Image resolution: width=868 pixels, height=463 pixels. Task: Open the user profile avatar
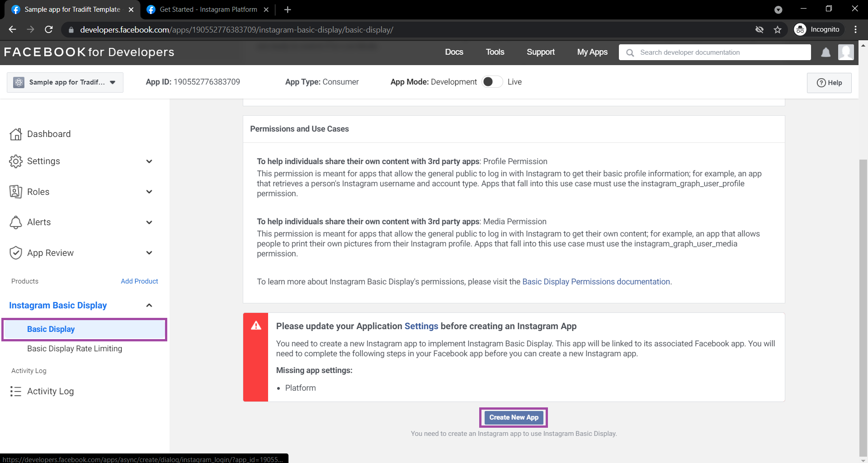(x=846, y=52)
